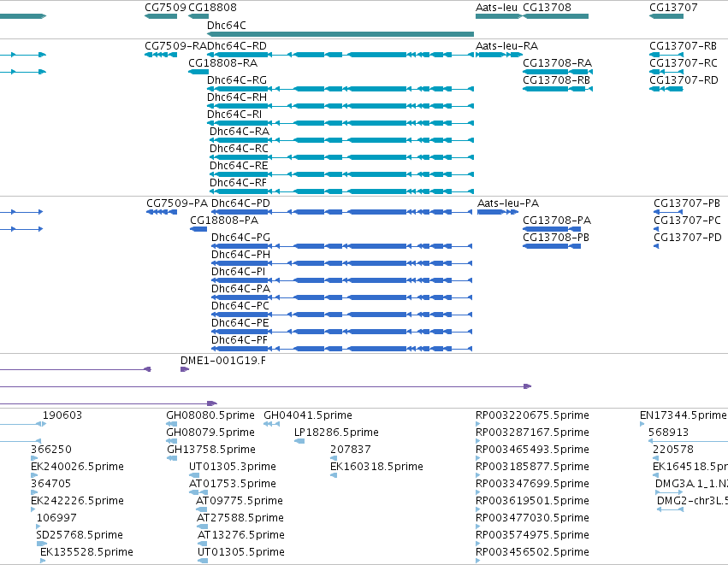The image size is (728, 565).
Task: Select the CG13708-PB protein glyph
Action: click(x=552, y=246)
